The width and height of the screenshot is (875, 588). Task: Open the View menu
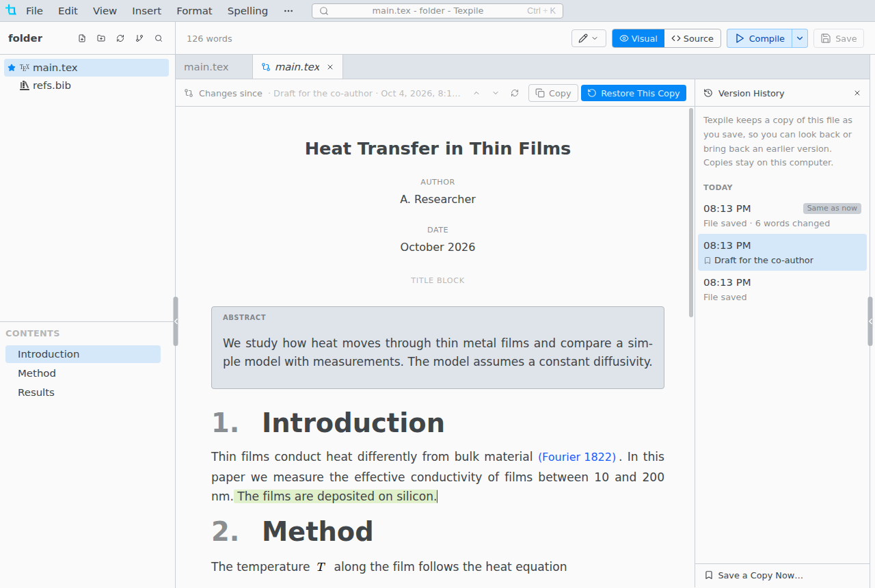click(x=105, y=11)
